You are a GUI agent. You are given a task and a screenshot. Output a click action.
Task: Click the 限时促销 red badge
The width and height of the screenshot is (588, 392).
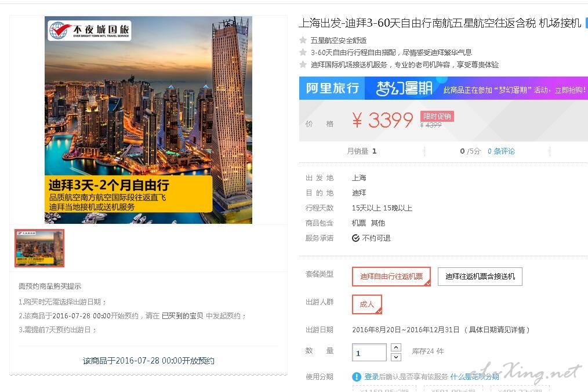437,117
